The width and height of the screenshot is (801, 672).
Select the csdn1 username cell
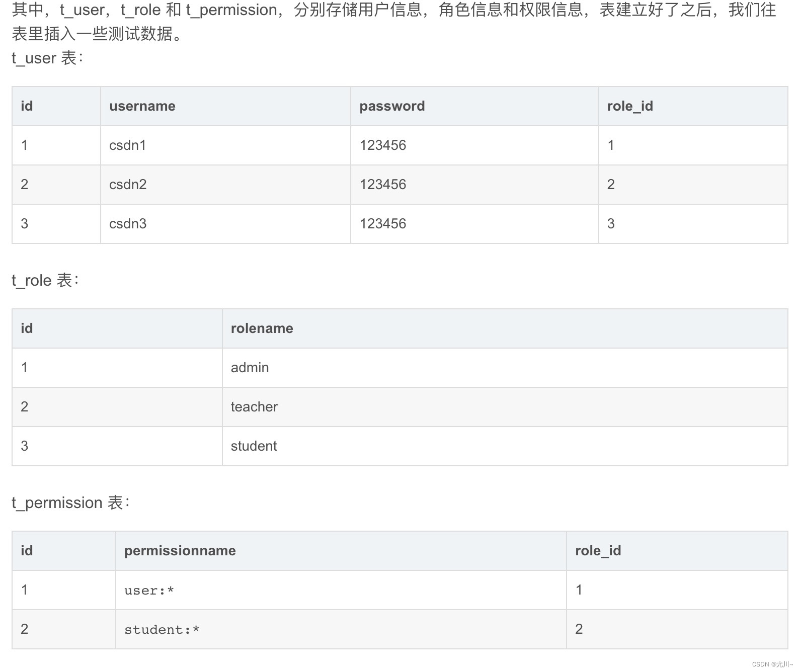[225, 145]
